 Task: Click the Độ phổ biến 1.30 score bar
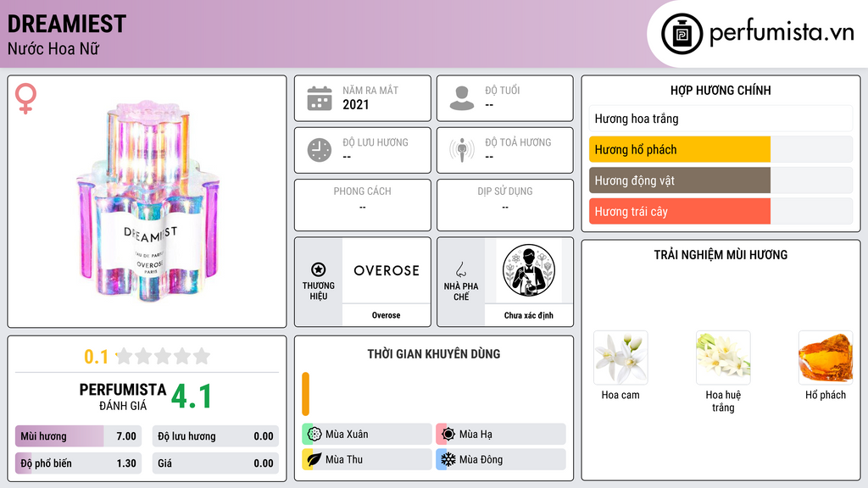[x=79, y=463]
